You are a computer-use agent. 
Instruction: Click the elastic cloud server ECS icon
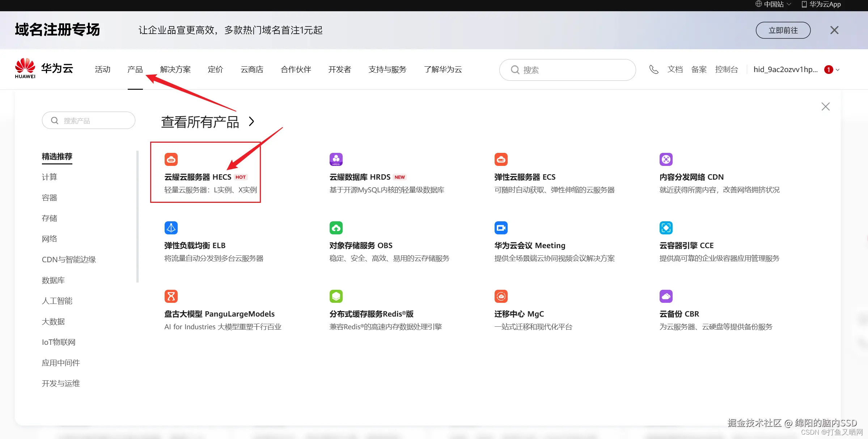click(x=501, y=159)
